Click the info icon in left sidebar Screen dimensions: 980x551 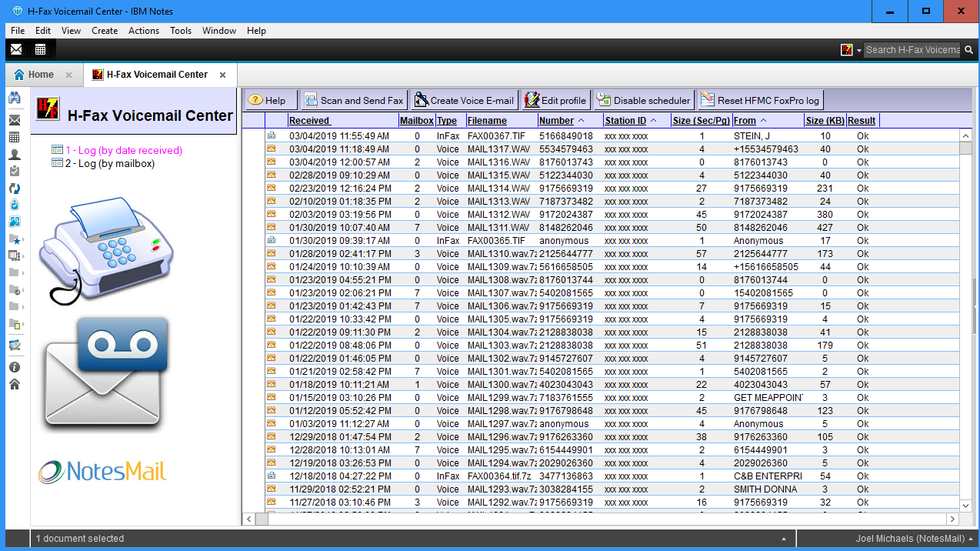point(14,368)
